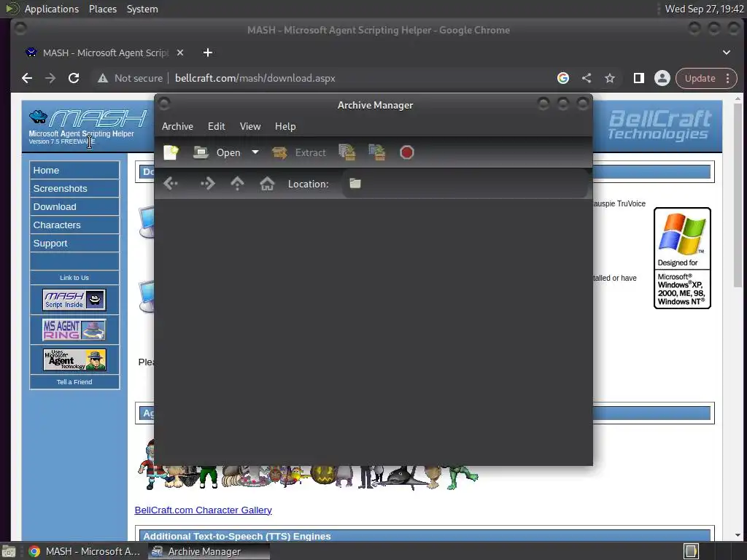The image size is (747, 560).
Task: Expand the Open recent dropdown arrow
Action: 255,152
